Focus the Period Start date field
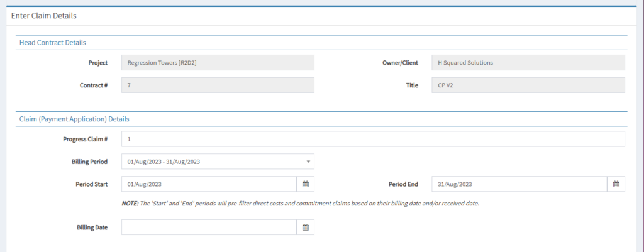Image resolution: width=644 pixels, height=252 pixels. [209, 184]
